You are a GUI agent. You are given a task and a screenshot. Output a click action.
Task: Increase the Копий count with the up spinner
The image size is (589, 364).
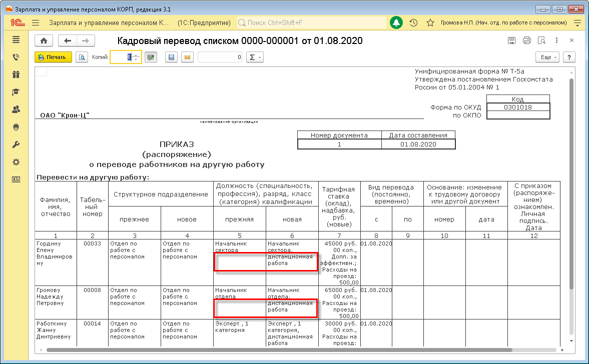click(x=136, y=54)
